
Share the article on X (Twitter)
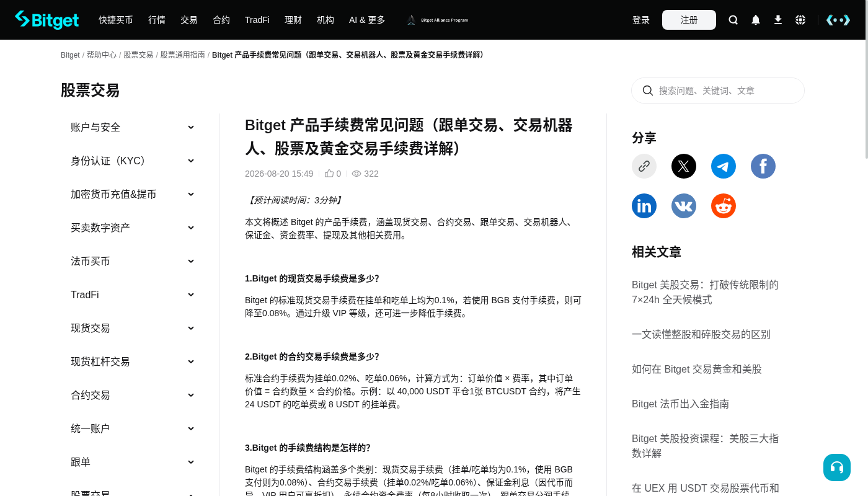point(684,166)
